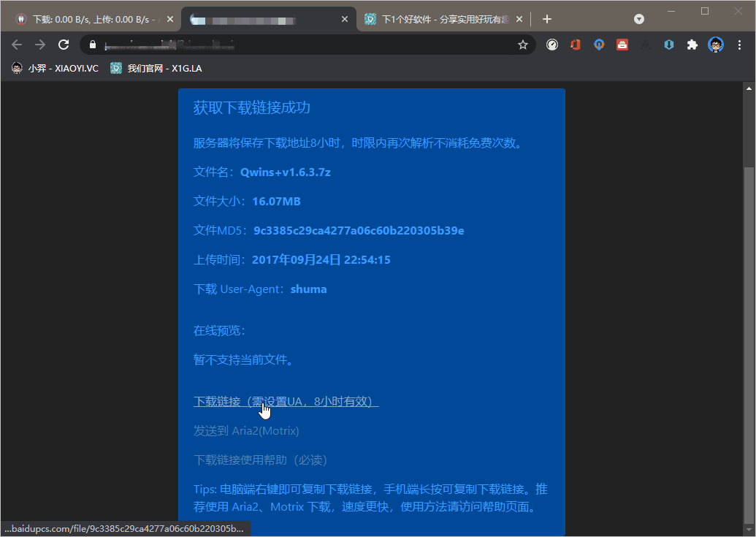Screen dimensions: 756x537
Task: Open the red printer-like extension icon
Action: [x=622, y=45]
